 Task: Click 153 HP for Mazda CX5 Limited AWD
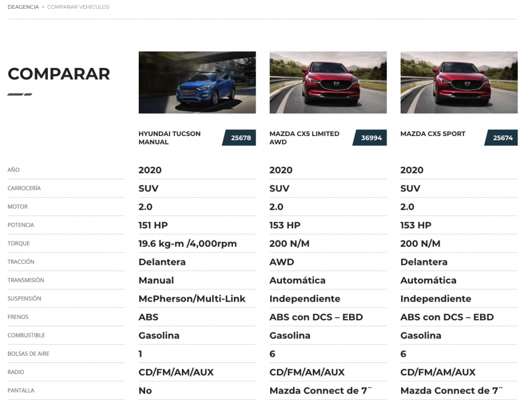pos(285,225)
